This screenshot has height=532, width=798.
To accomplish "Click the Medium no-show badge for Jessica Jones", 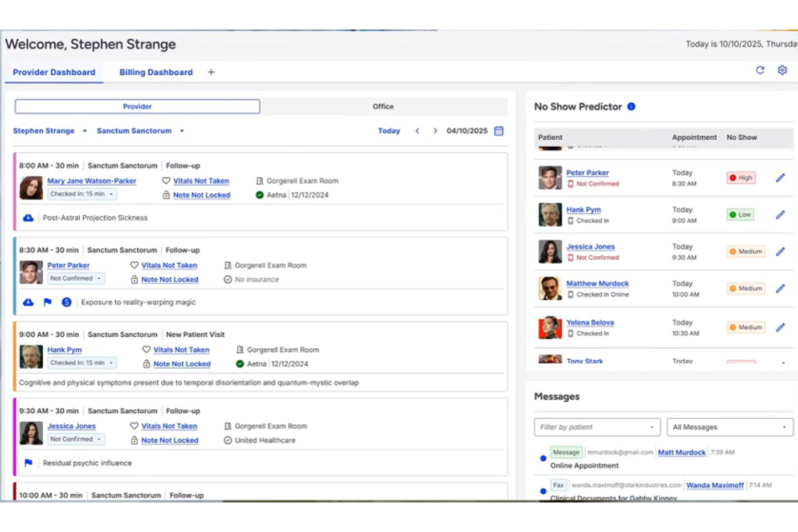I will click(746, 252).
